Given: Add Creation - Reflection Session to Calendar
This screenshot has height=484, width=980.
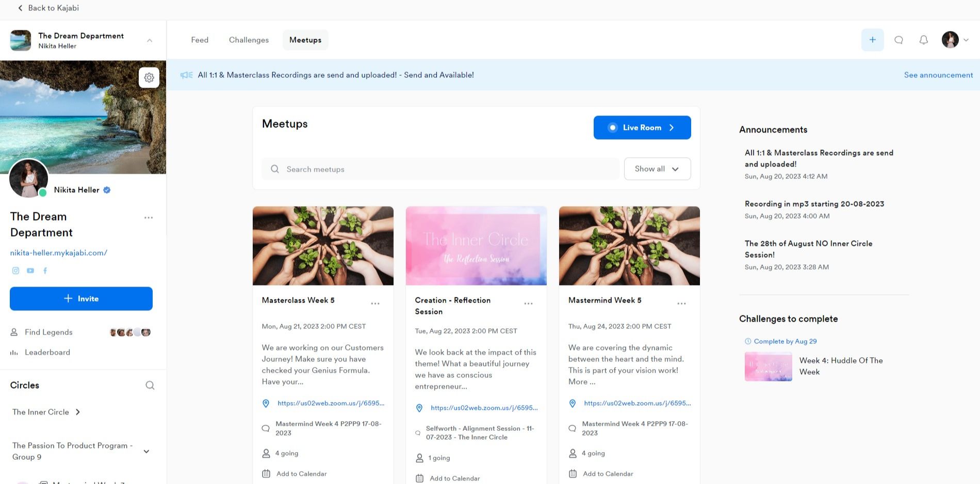Looking at the screenshot, I should 455,478.
